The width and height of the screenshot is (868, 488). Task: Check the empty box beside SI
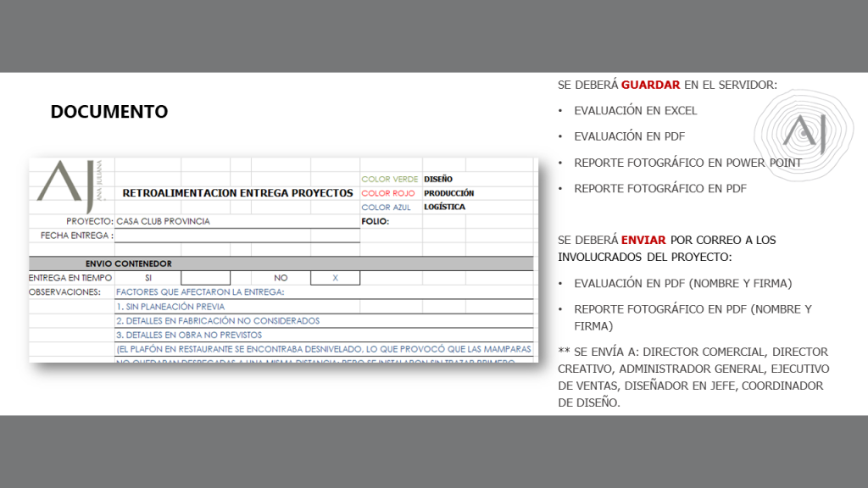[x=205, y=278]
